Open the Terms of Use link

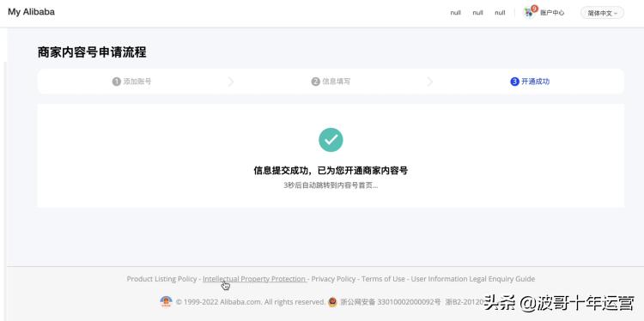[383, 279]
